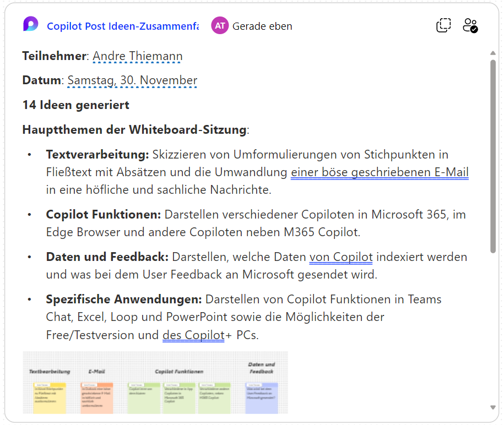Click the underlined words 'von Copilot'

pyautogui.click(x=341, y=257)
